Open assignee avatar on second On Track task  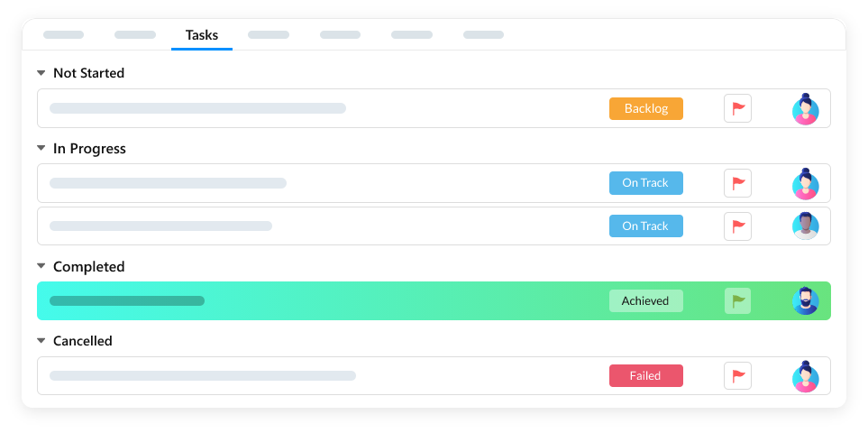(x=805, y=226)
